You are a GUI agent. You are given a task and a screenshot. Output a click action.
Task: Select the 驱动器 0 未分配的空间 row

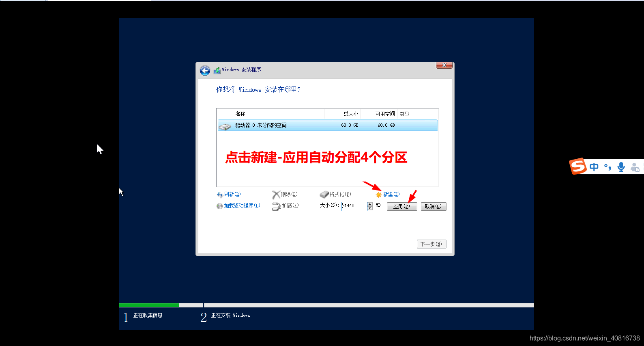pyautogui.click(x=328, y=125)
